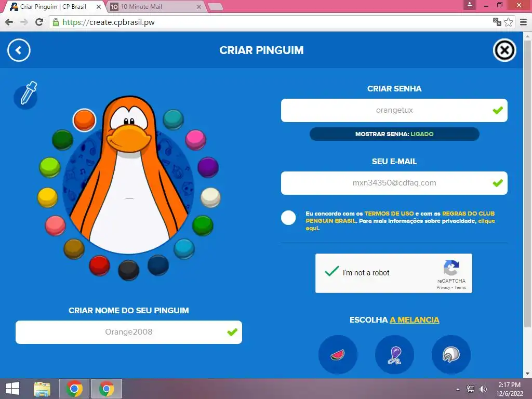Click the green padlock security icon

coord(56,22)
